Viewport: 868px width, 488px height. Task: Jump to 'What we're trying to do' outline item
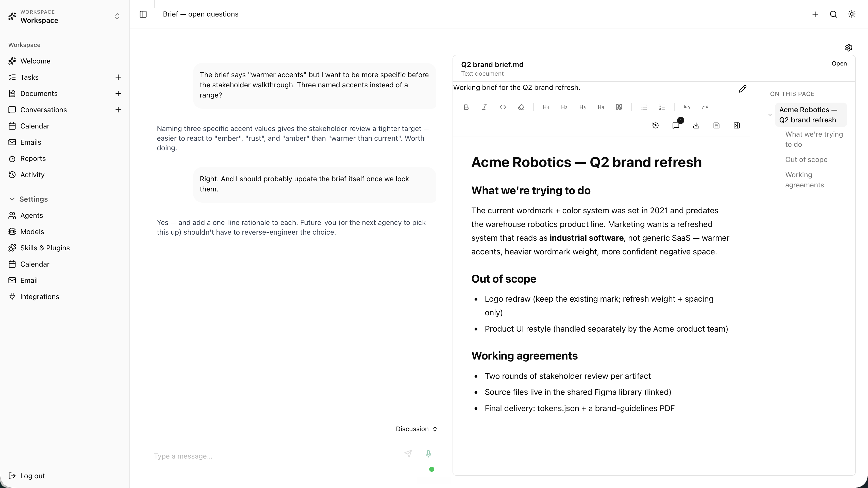814,139
